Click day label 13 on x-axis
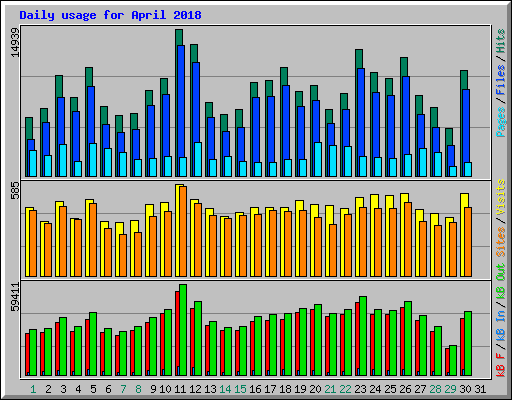This screenshot has width=512, height=400. tap(210, 389)
